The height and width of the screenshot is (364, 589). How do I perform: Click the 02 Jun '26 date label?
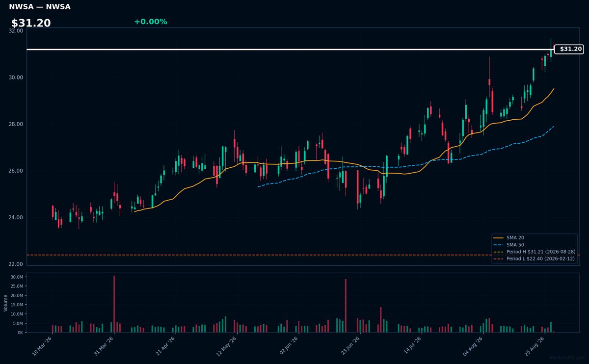coord(289,346)
